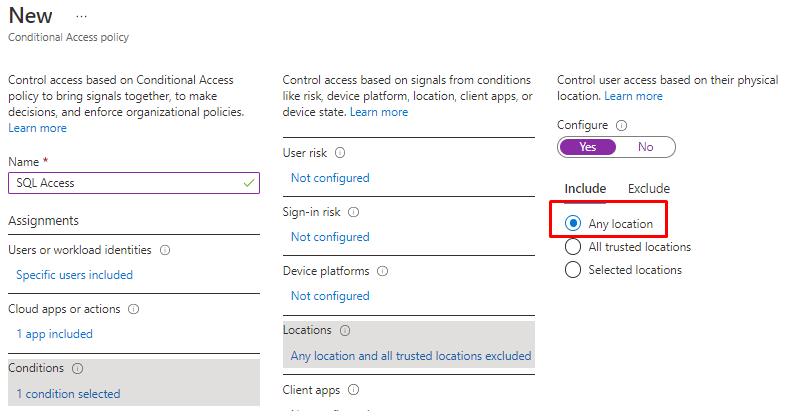Select the Any location radio button

click(x=573, y=224)
